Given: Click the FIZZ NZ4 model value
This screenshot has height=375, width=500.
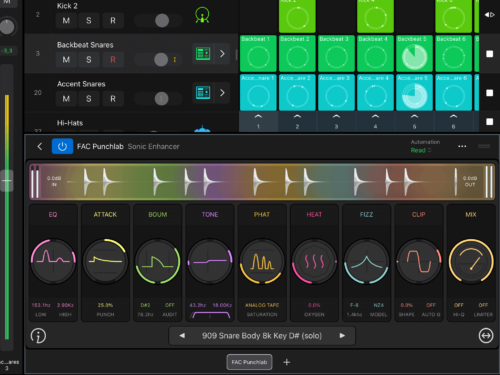Looking at the screenshot, I should click(379, 305).
